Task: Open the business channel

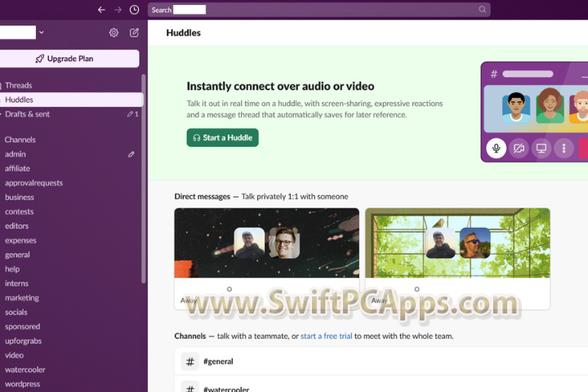Action: (20, 198)
